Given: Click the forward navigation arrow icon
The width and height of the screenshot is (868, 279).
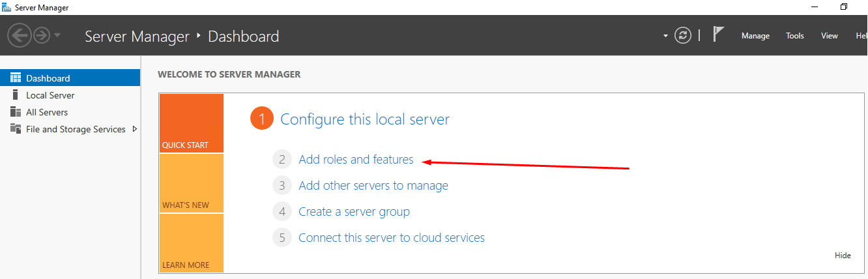Looking at the screenshot, I should 42,35.
